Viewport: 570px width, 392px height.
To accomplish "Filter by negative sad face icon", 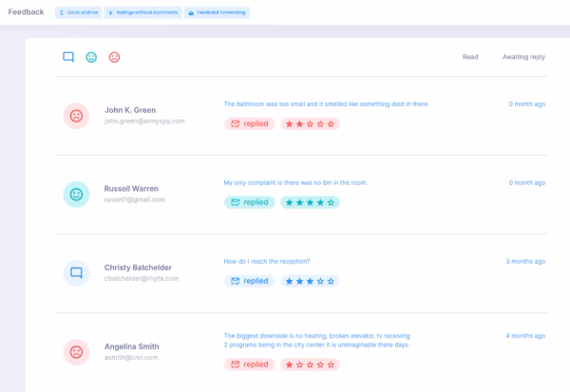I will click(114, 57).
